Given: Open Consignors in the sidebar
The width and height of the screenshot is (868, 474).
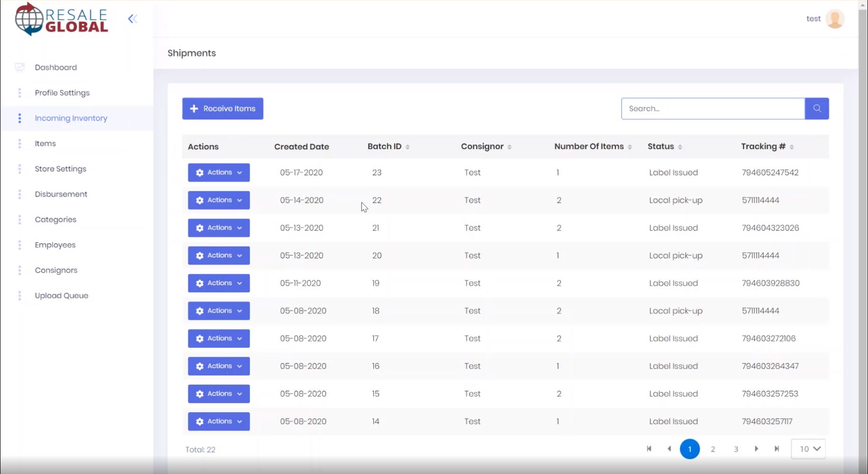Looking at the screenshot, I should 56,270.
